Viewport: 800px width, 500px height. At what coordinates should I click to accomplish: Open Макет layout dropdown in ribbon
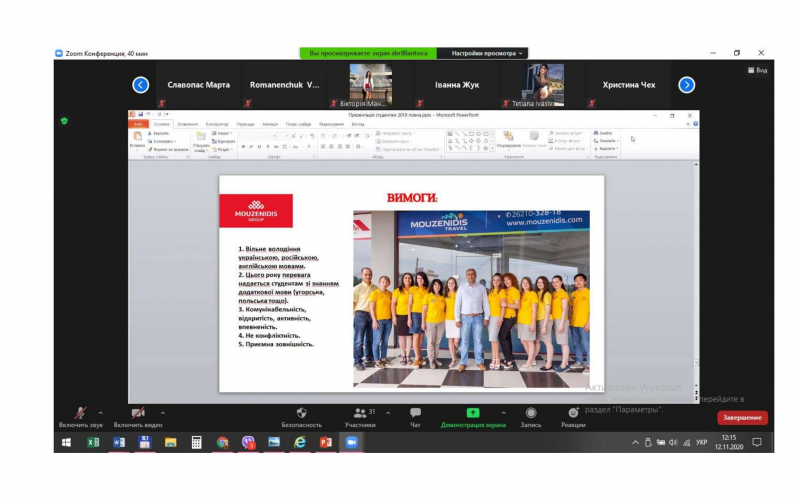click(x=222, y=133)
